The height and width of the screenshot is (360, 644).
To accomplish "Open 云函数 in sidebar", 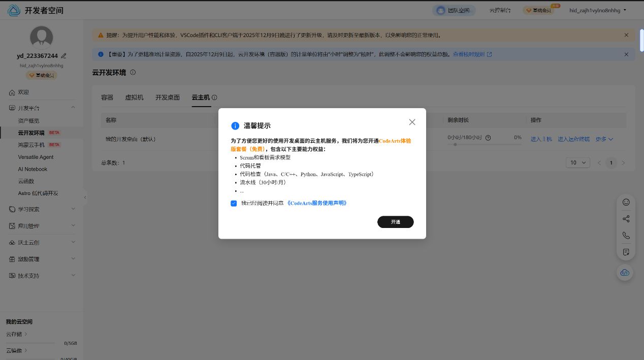I will [26, 181].
